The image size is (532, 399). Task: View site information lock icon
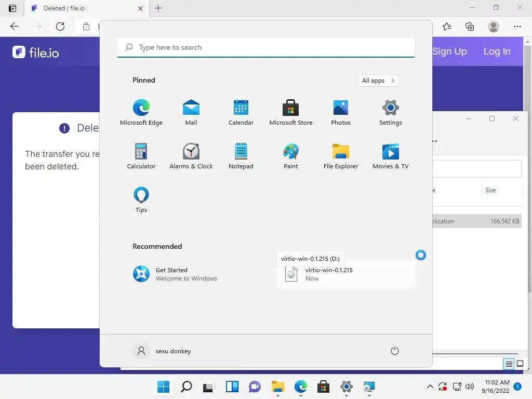pos(86,26)
